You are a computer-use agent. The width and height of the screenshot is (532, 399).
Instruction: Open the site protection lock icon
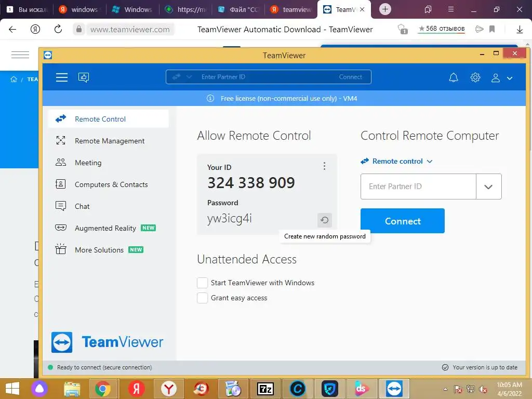click(x=79, y=29)
